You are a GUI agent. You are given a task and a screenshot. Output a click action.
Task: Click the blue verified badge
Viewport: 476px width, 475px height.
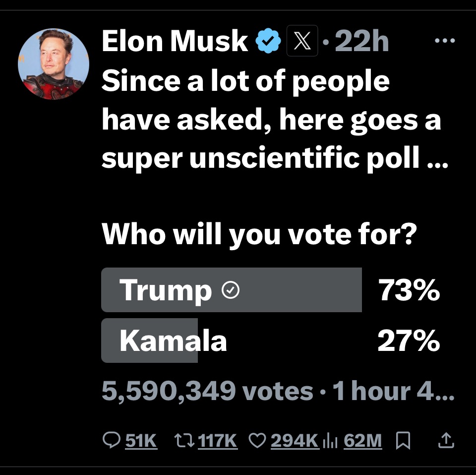click(268, 42)
